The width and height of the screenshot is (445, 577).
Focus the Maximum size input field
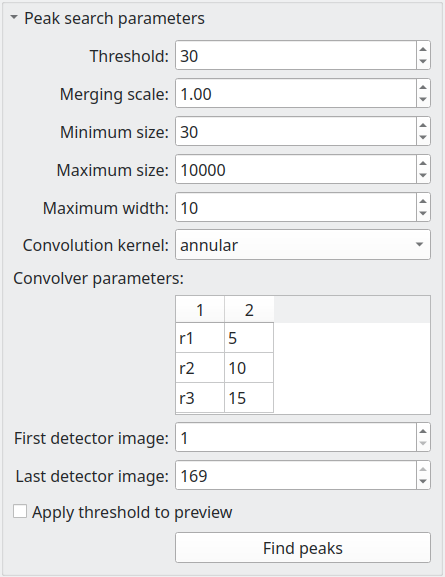click(296, 170)
